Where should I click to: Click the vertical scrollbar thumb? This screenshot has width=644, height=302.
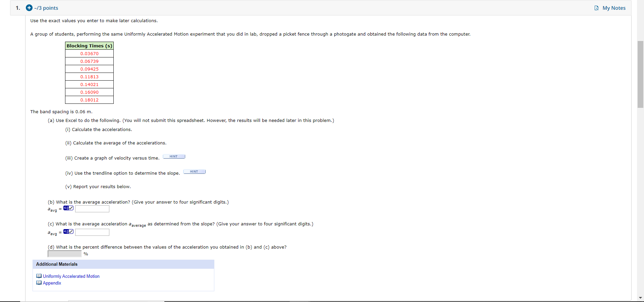[640, 74]
